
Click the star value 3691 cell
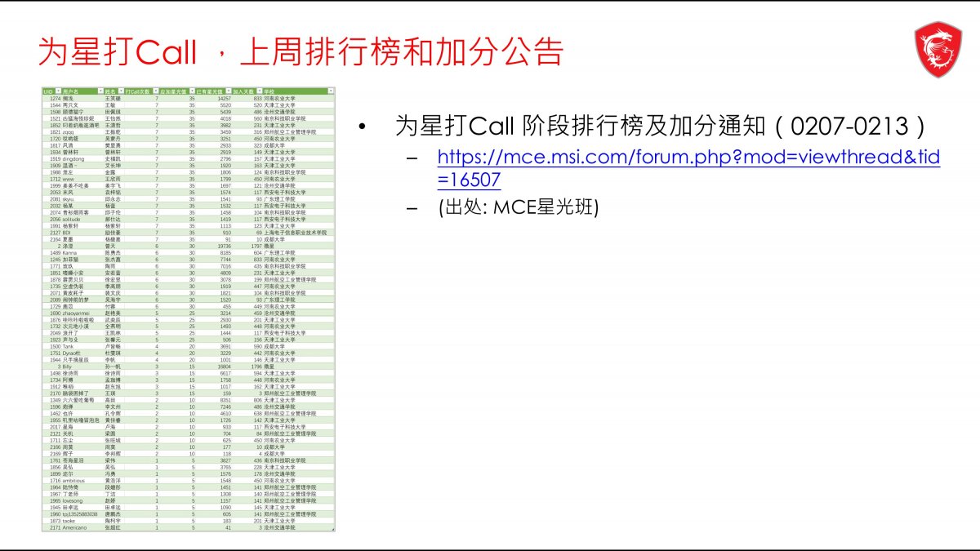pyautogui.click(x=226, y=347)
